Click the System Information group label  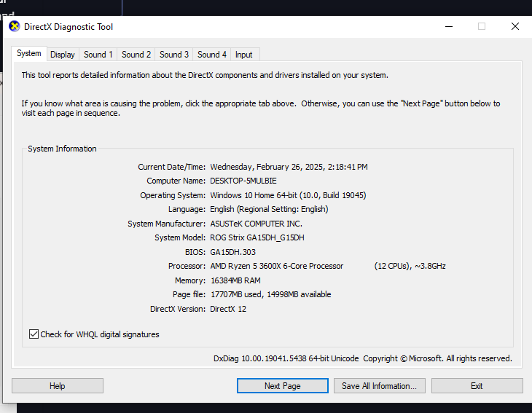click(x=62, y=149)
